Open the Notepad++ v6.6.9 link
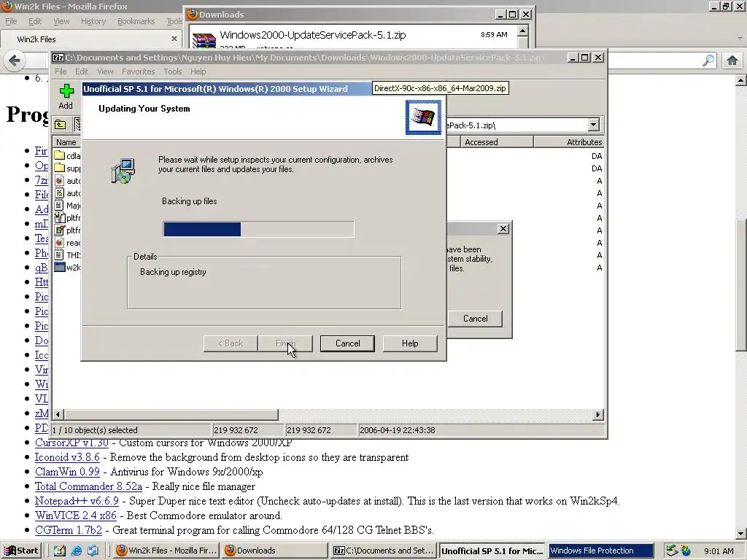The height and width of the screenshot is (560, 747). coord(77,501)
